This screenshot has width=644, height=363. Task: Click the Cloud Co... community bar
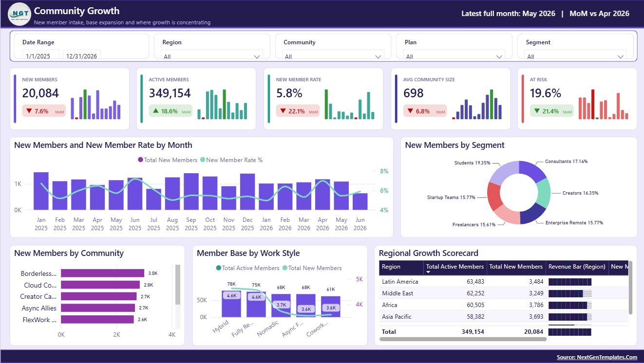click(100, 285)
